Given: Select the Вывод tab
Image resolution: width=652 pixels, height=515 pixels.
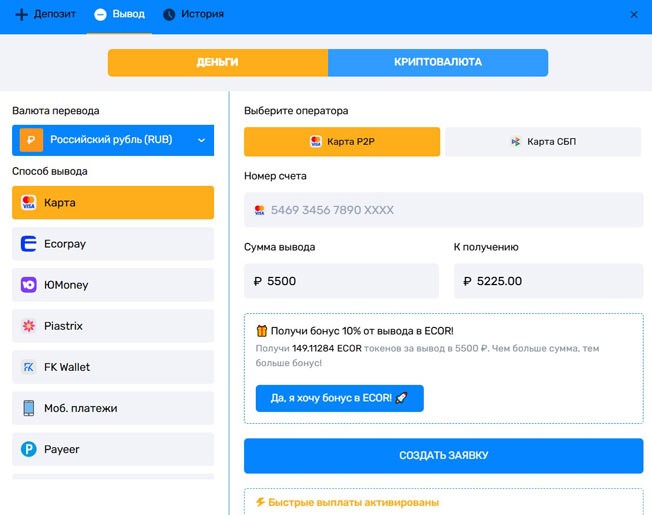Looking at the screenshot, I should 119,15.
